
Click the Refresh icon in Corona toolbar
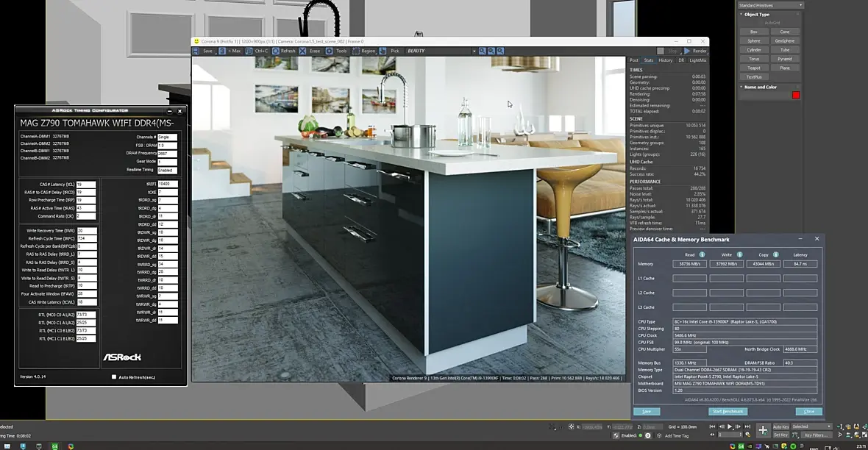(x=276, y=51)
